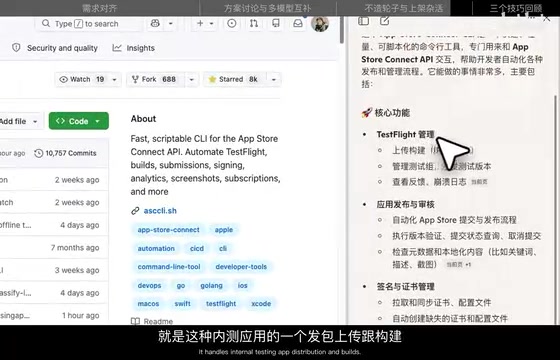Open the Issues icon in header

[232, 24]
